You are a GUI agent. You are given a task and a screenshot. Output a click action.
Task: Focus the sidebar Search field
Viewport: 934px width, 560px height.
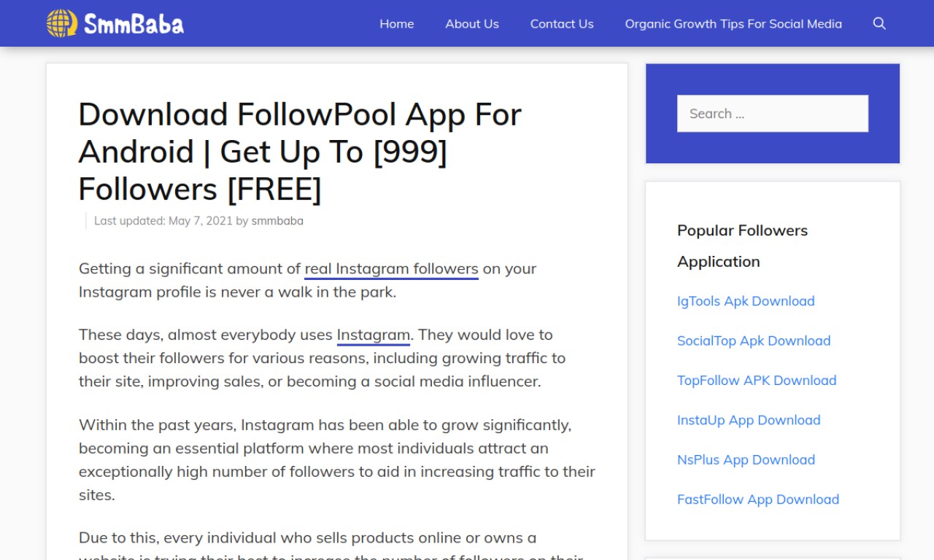tap(773, 114)
